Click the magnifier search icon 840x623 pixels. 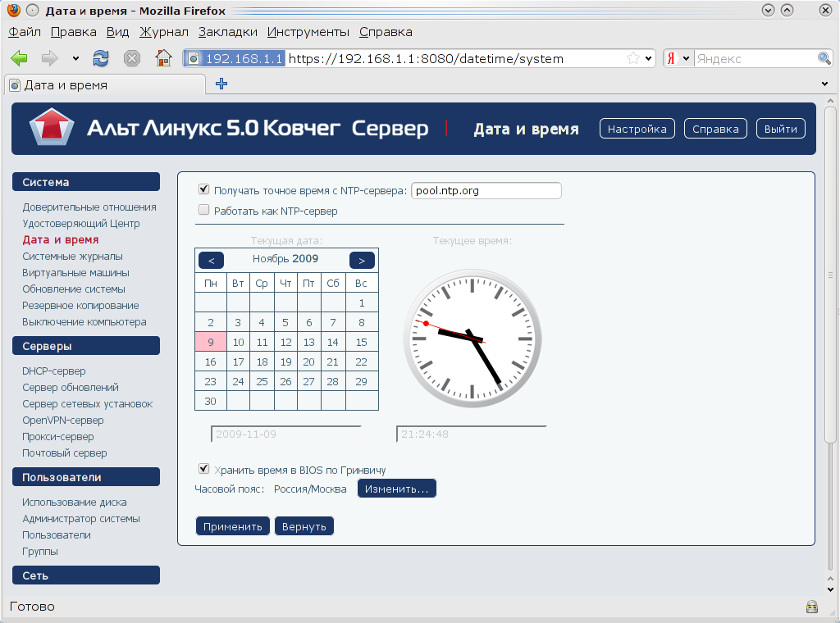tap(824, 58)
